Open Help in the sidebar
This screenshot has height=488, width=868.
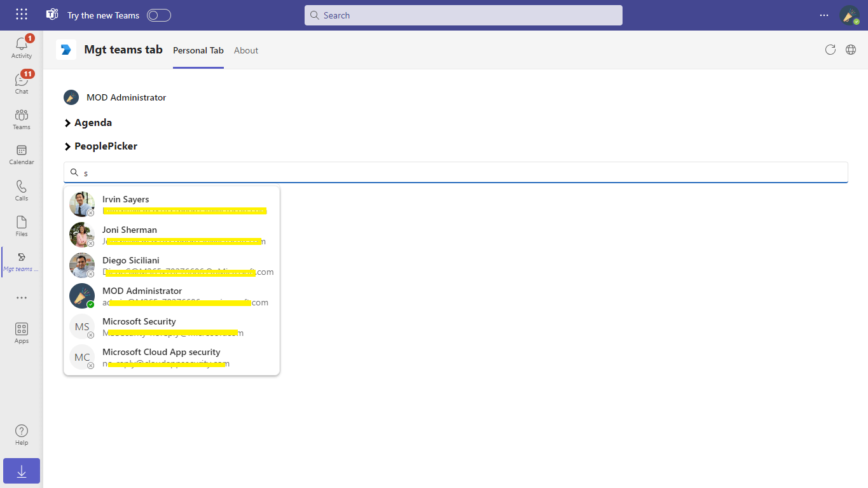(22, 435)
